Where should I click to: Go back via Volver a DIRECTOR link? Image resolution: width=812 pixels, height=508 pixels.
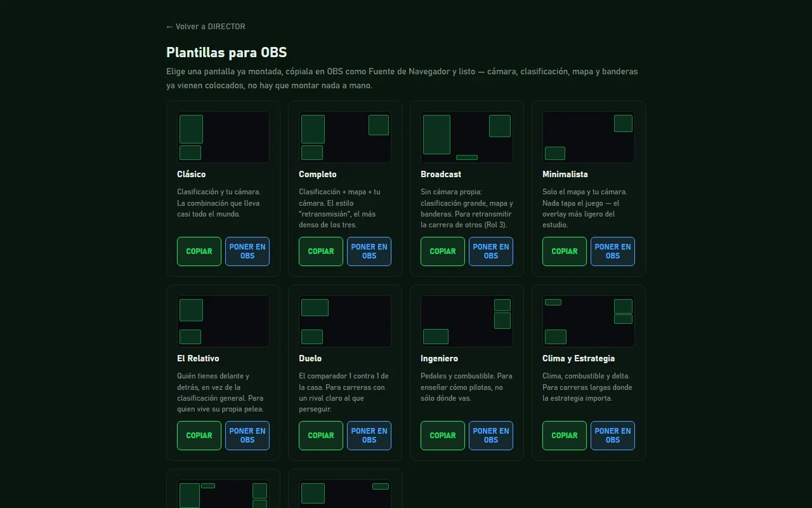click(x=206, y=27)
